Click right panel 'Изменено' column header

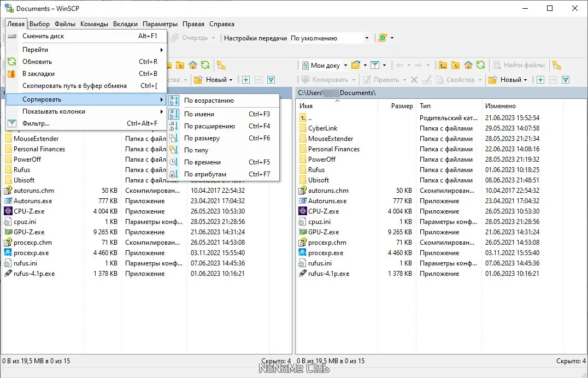(522, 106)
